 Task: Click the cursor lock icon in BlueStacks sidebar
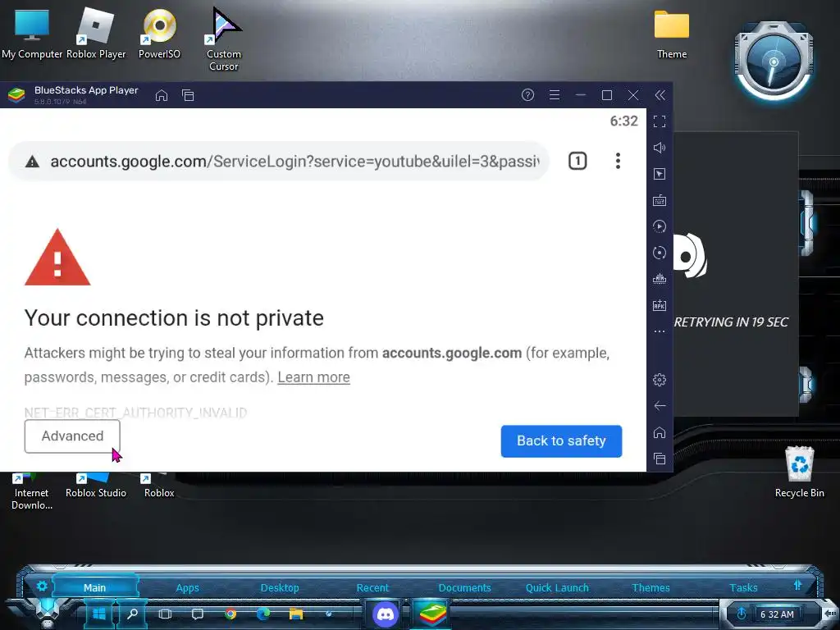(x=660, y=174)
